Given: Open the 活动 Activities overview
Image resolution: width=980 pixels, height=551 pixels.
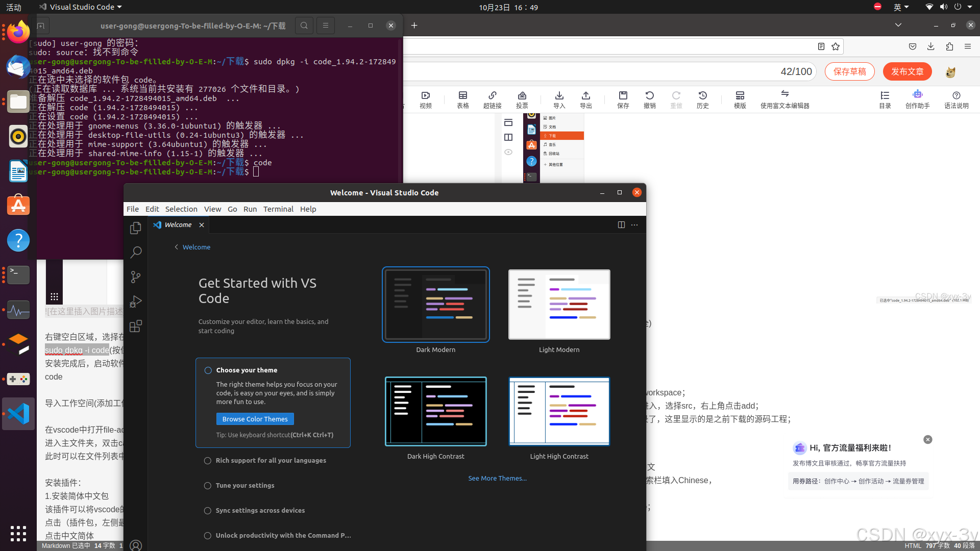Looking at the screenshot, I should [14, 7].
